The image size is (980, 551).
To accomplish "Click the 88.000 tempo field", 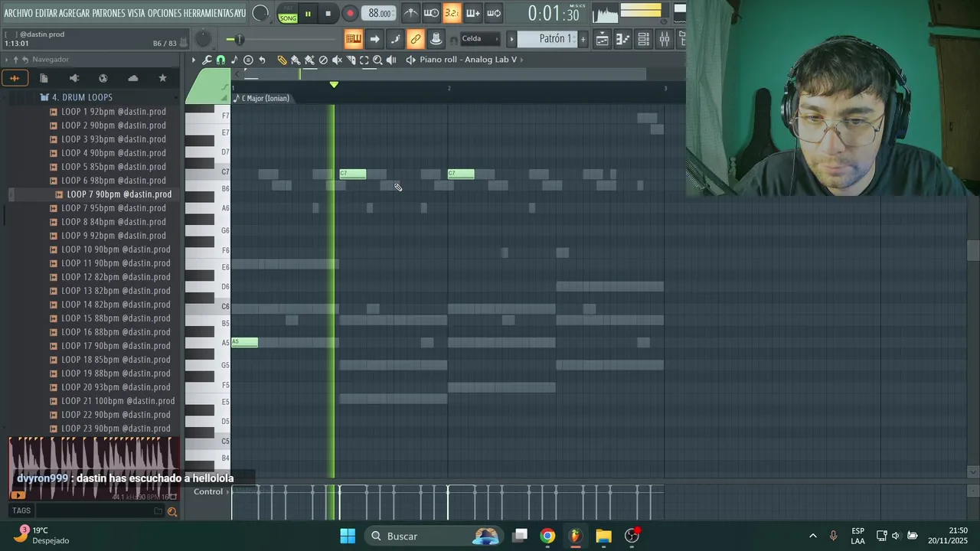I will click(379, 13).
